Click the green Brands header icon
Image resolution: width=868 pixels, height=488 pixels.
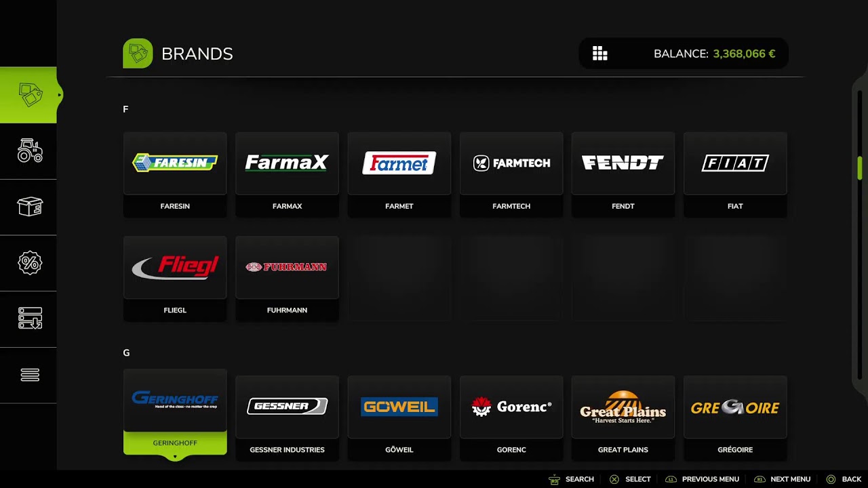click(138, 54)
